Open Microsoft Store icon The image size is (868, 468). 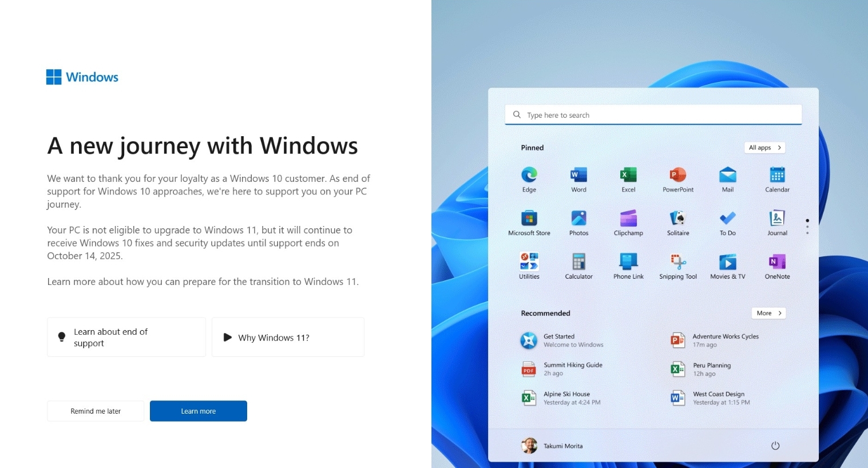pos(529,218)
